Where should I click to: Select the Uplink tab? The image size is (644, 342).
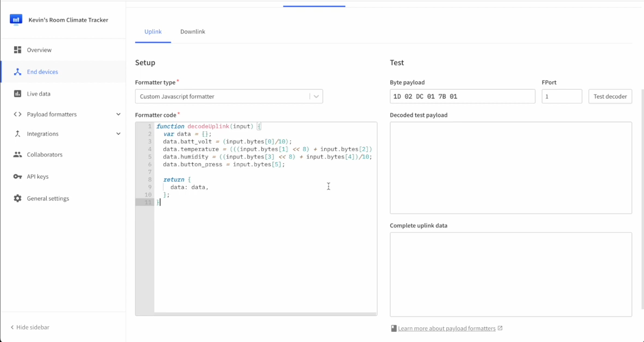(x=153, y=31)
